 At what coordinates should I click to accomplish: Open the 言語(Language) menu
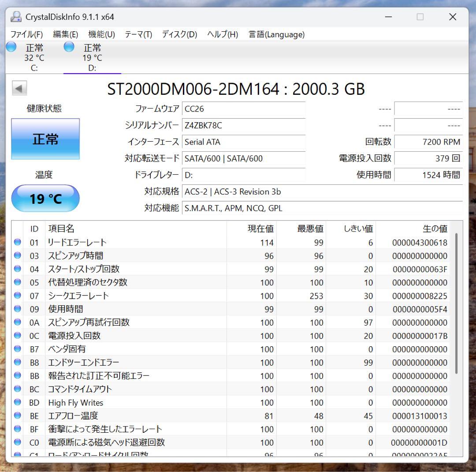(x=276, y=34)
